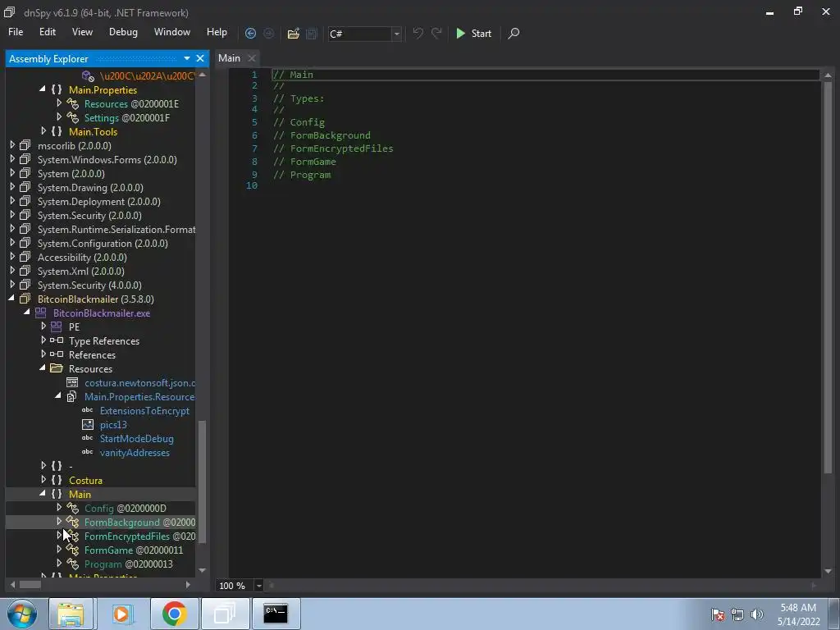Viewport: 840px width, 630px height.
Task: Open search with the magnifier icon
Action: (x=514, y=33)
